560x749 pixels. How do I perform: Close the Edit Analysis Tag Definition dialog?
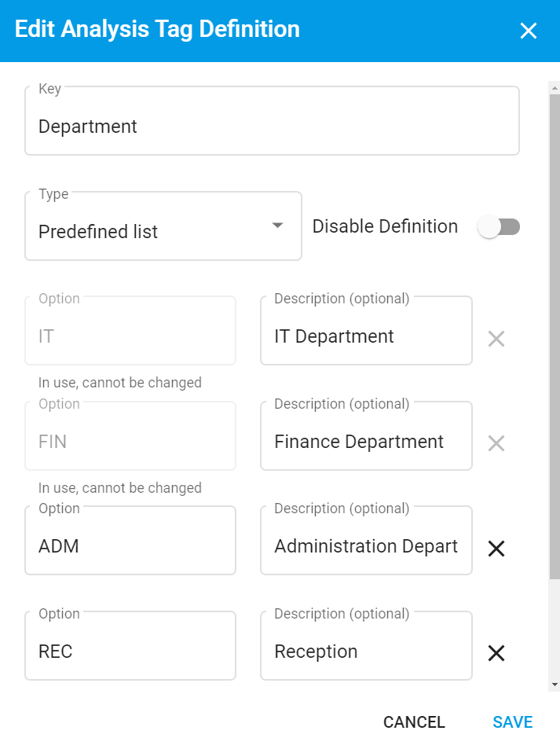528,31
